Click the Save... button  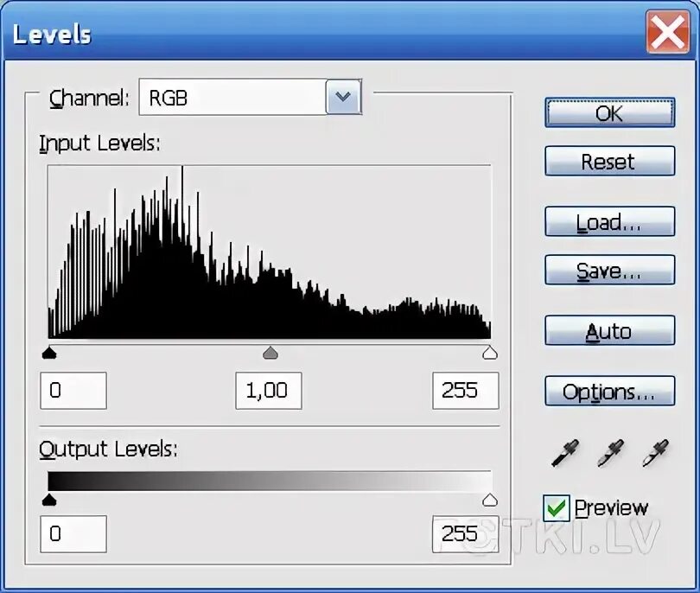[x=610, y=270]
